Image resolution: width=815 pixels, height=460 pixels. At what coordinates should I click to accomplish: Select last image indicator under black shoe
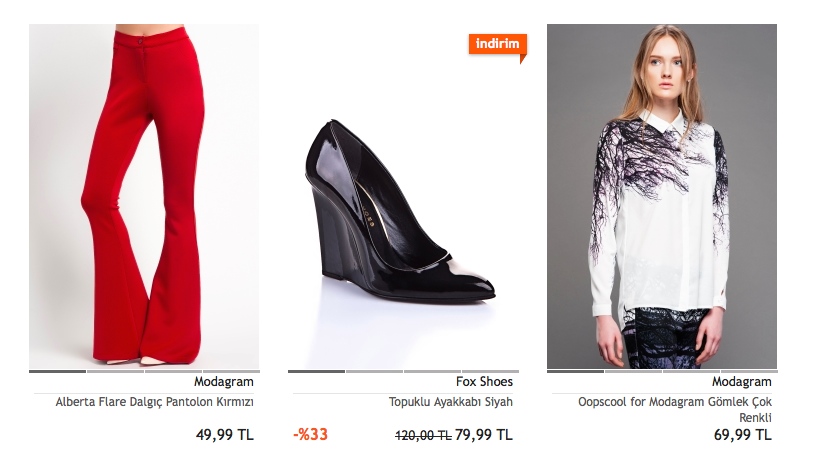click(490, 371)
